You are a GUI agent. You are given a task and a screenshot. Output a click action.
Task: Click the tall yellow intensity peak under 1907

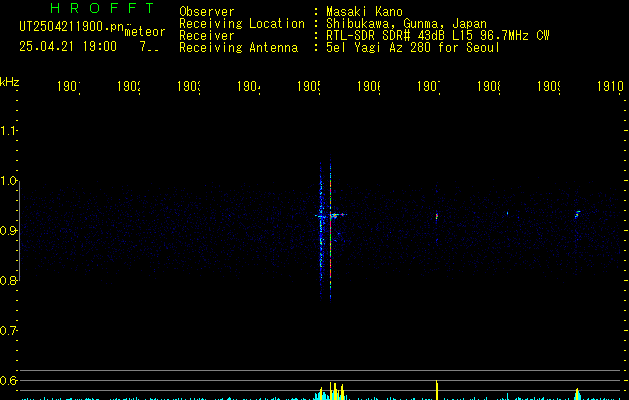(437, 390)
